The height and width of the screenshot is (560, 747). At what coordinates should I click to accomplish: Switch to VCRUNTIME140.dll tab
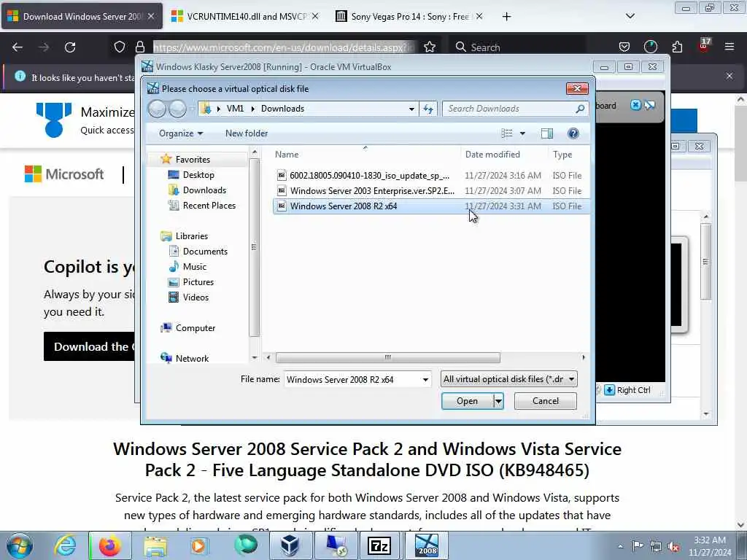[245, 17]
